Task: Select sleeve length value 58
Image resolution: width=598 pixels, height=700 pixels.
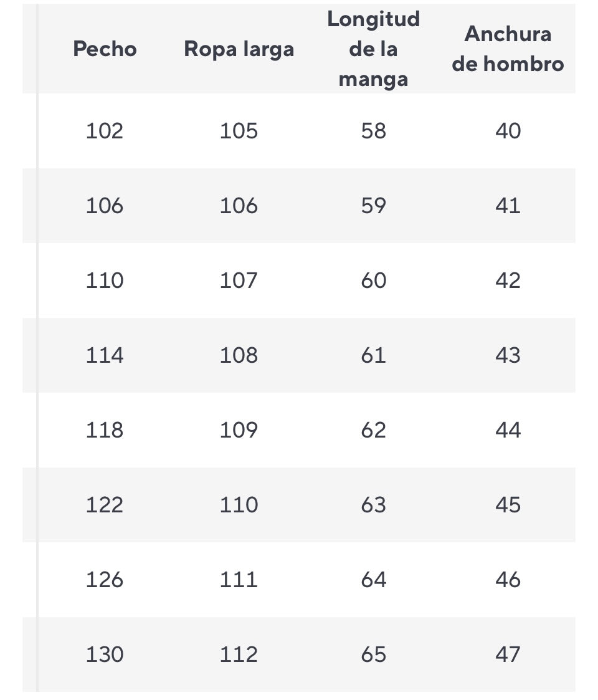Action: [374, 131]
